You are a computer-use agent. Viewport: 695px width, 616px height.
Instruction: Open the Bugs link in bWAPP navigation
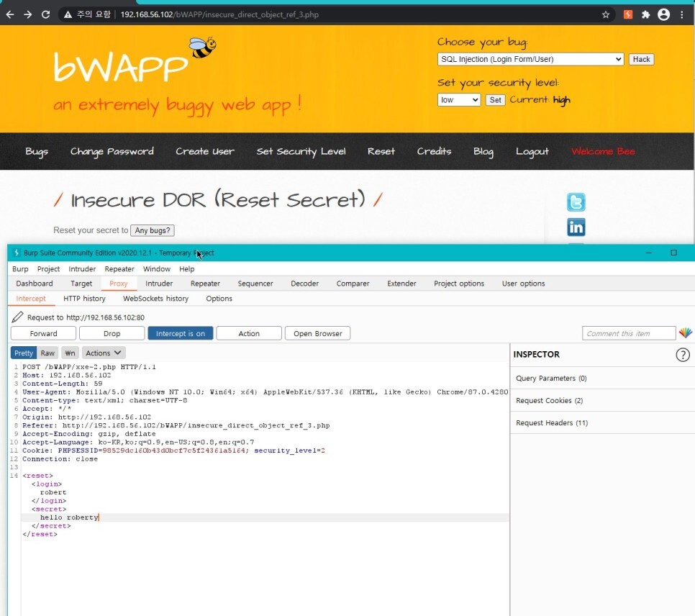(37, 152)
